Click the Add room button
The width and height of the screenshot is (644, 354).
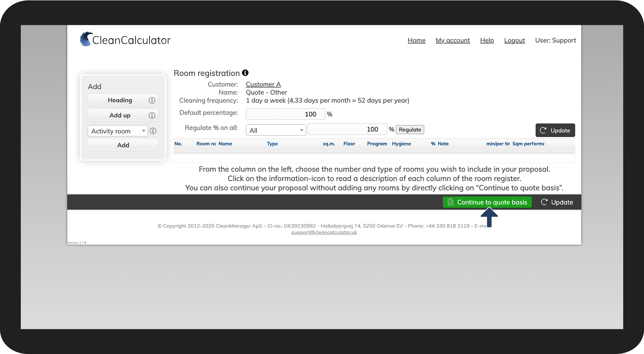[123, 145]
